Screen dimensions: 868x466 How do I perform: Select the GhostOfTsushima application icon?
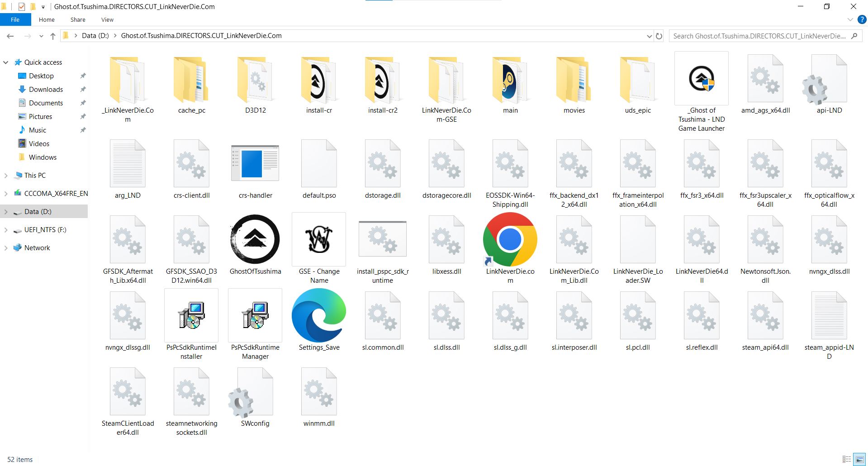(255, 240)
